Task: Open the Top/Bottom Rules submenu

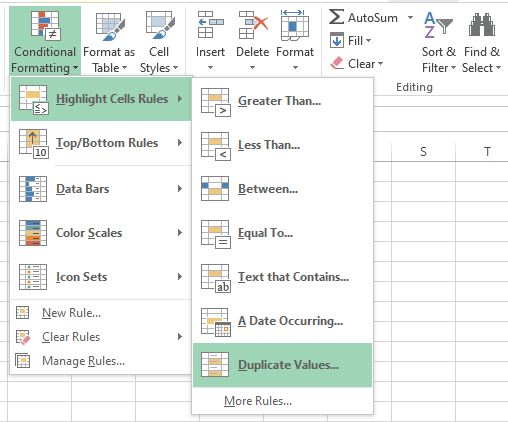Action: [101, 143]
